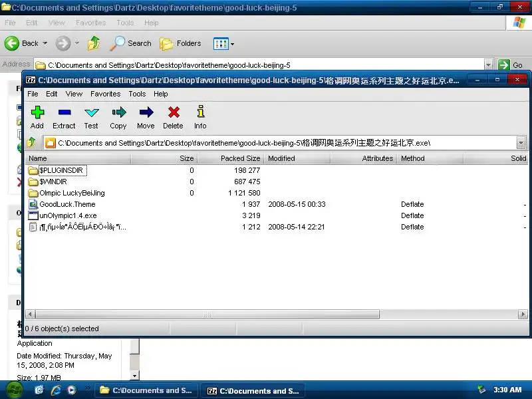Open Search in Explorer toolbar

click(130, 43)
